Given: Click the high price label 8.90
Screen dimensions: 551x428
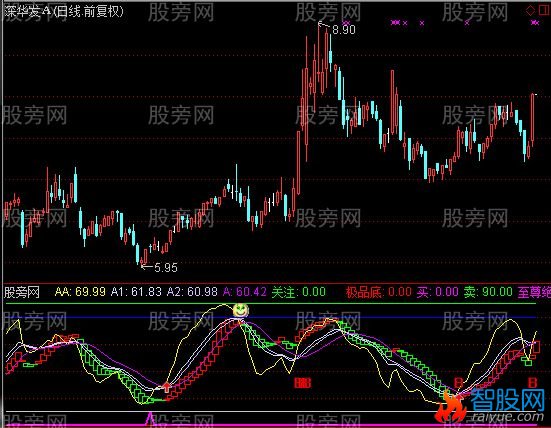Looking at the screenshot, I should (x=344, y=30).
